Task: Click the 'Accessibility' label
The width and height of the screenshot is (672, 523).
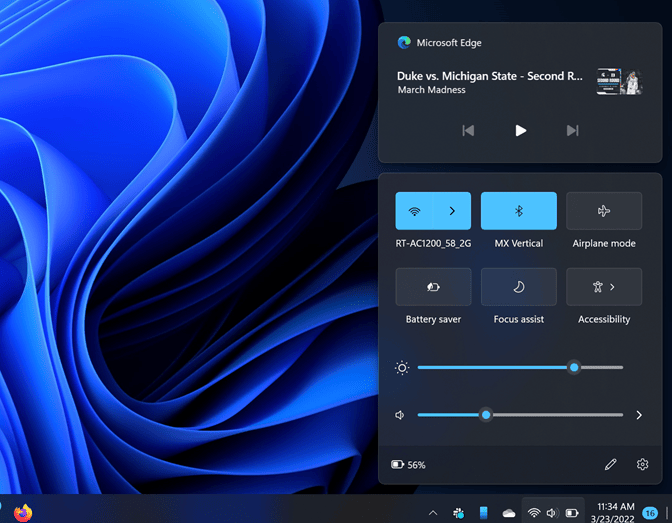Action: (604, 319)
